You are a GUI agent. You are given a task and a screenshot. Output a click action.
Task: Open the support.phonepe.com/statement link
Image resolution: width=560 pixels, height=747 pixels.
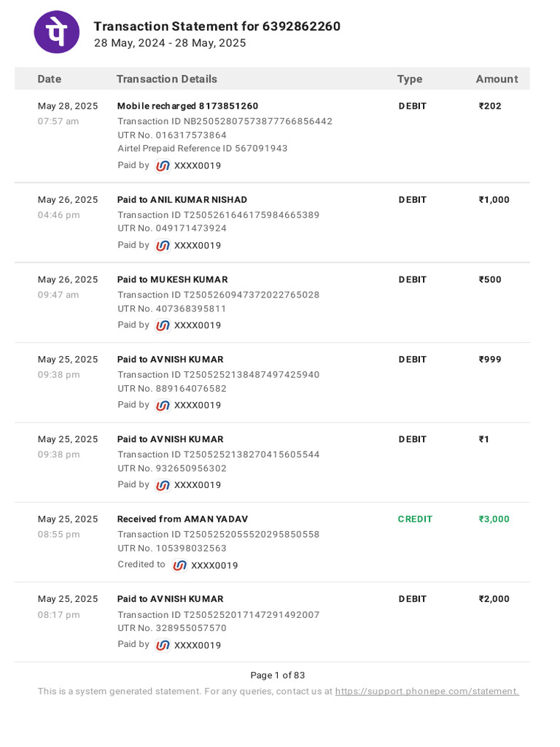[427, 691]
